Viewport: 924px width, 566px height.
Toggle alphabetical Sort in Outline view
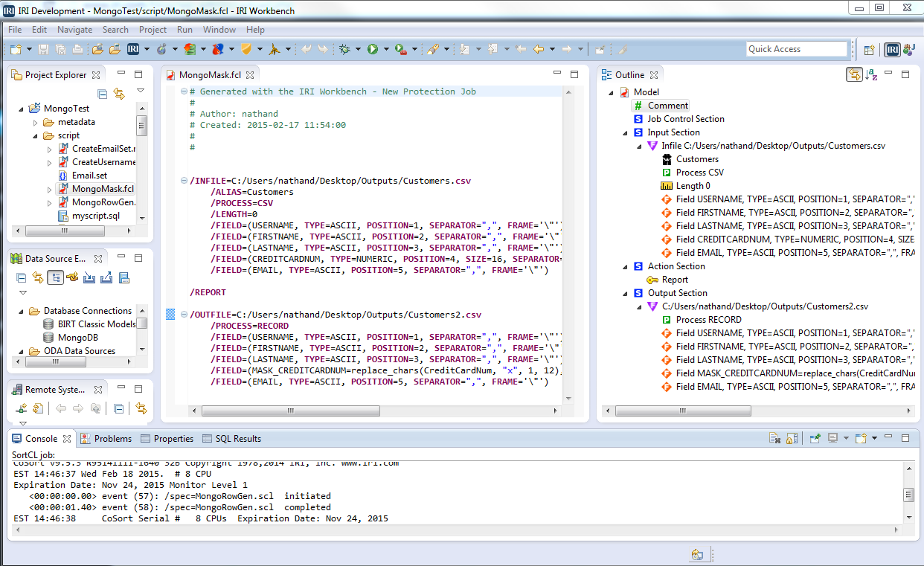coord(871,75)
